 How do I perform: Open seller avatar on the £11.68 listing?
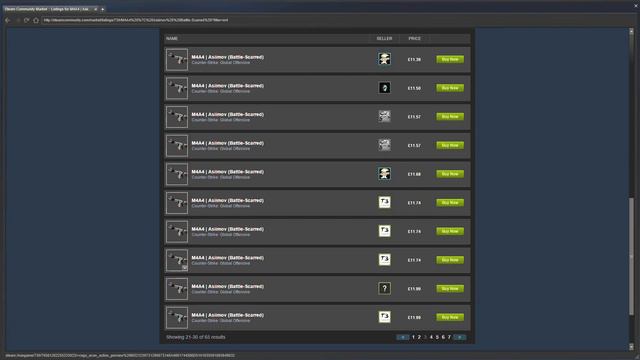click(384, 173)
